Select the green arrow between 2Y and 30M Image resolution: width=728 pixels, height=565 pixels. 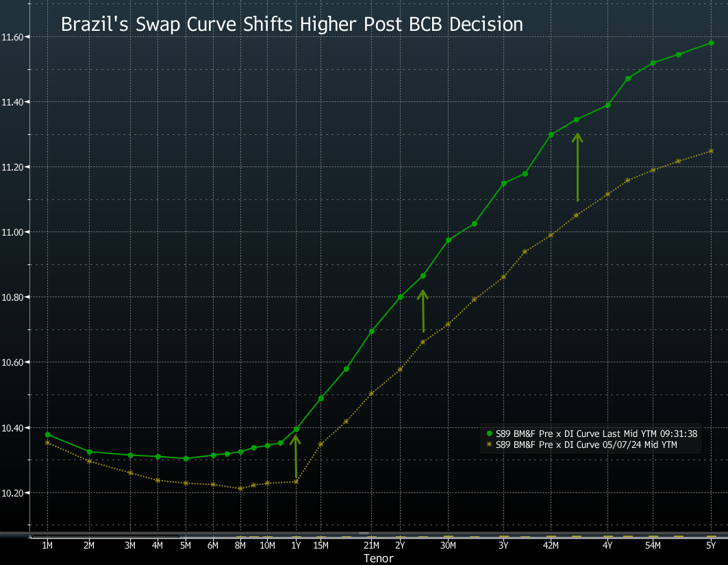pos(423,311)
